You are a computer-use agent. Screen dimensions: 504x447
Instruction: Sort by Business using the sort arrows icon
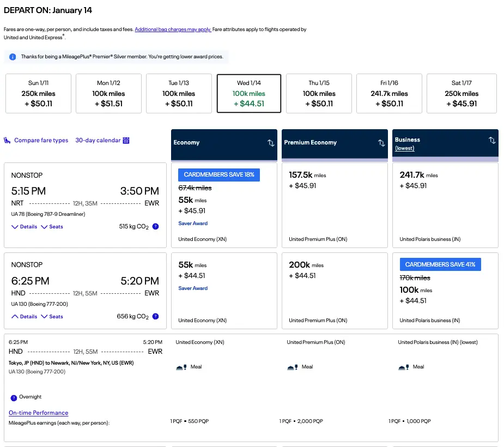pos(492,140)
